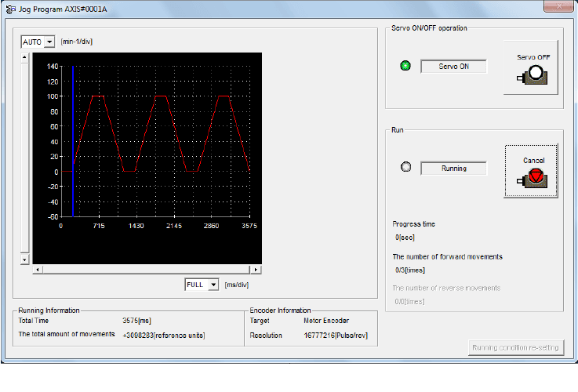Click the Total Time 3575[ms] value

pyautogui.click(x=136, y=321)
